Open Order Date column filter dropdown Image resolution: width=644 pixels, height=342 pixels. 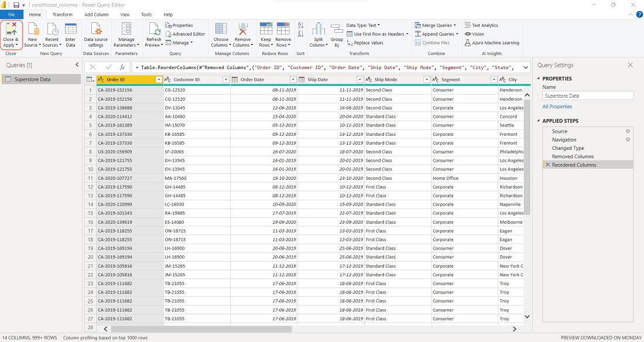(293, 79)
